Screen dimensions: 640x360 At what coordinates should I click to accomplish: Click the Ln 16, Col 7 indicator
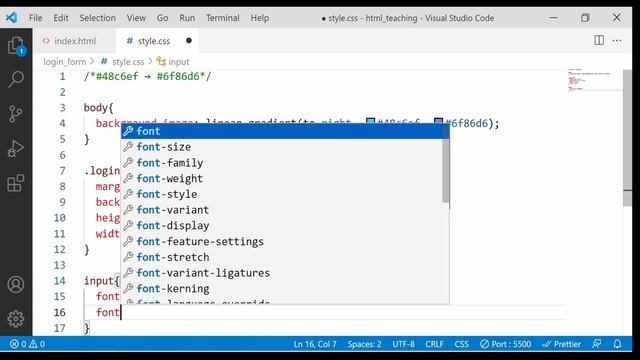(315, 344)
